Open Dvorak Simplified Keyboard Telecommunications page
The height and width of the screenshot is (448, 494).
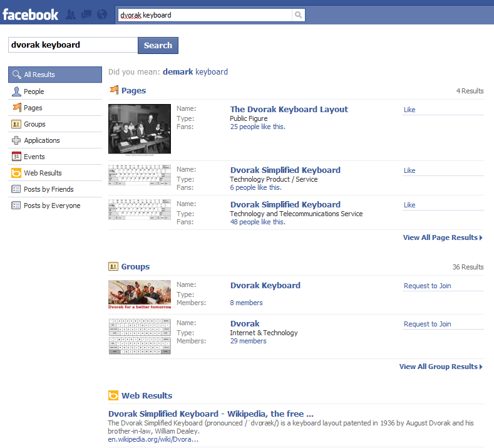pyautogui.click(x=285, y=205)
